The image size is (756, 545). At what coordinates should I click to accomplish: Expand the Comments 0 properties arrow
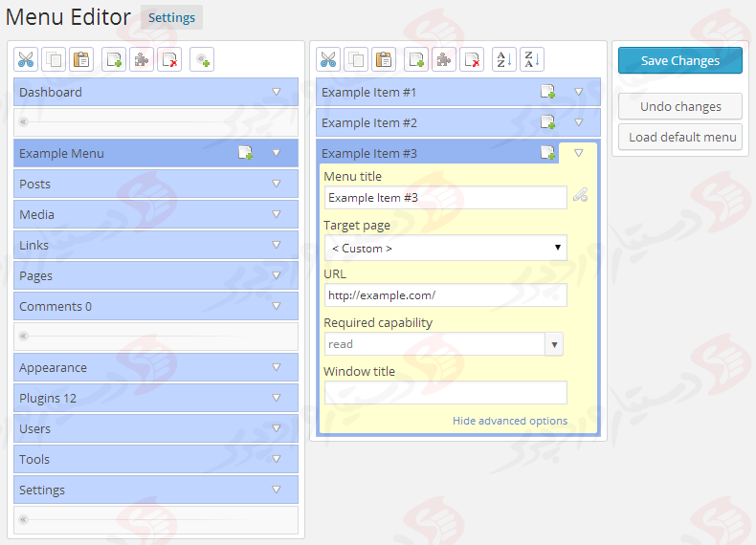tap(277, 306)
